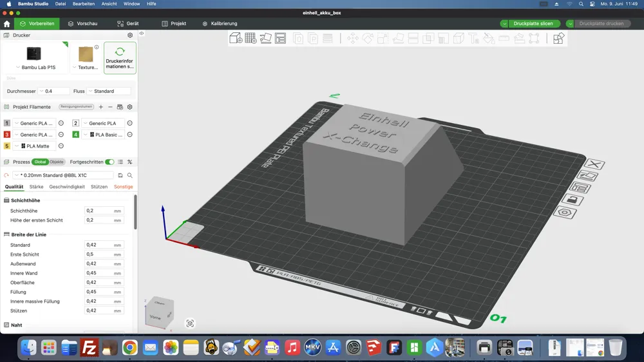Screen dimensions: 644x362
Task: Select the Scale tool in toolbar
Action: tap(383, 38)
